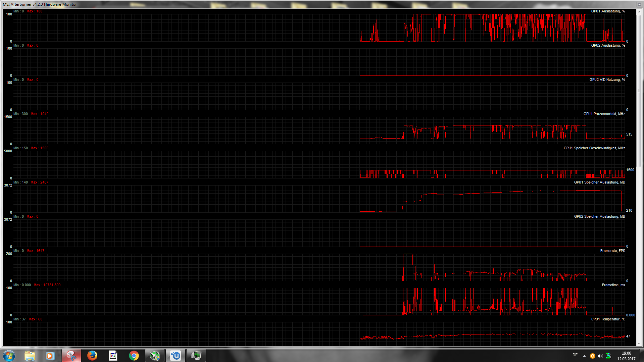Click the 'Framerate, FPS' graph label

click(x=612, y=251)
